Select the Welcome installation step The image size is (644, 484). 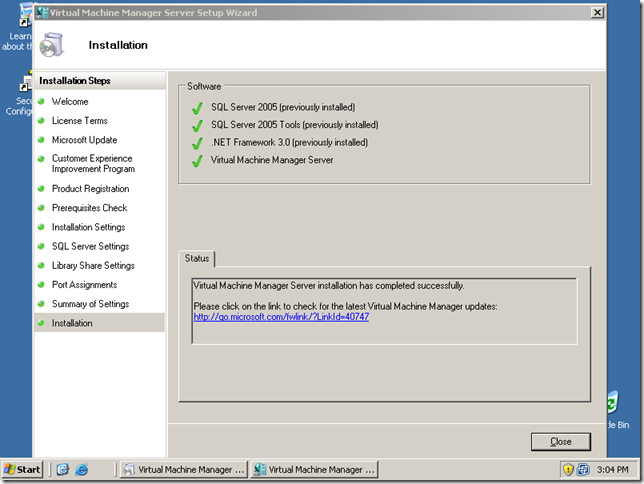coord(70,101)
